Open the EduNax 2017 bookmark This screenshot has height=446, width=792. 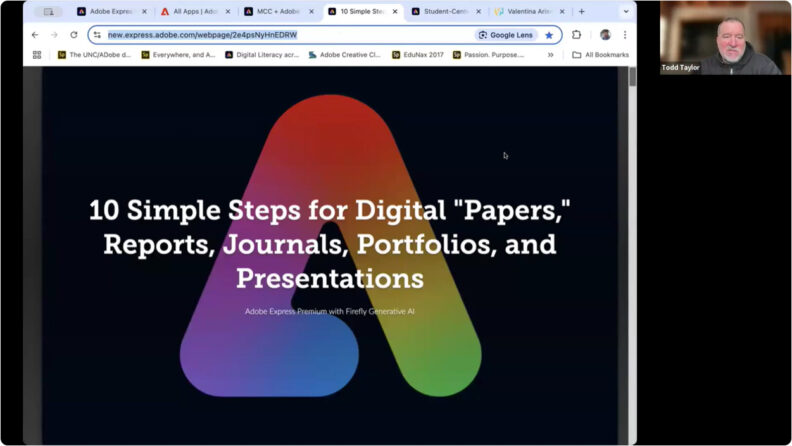click(x=418, y=55)
